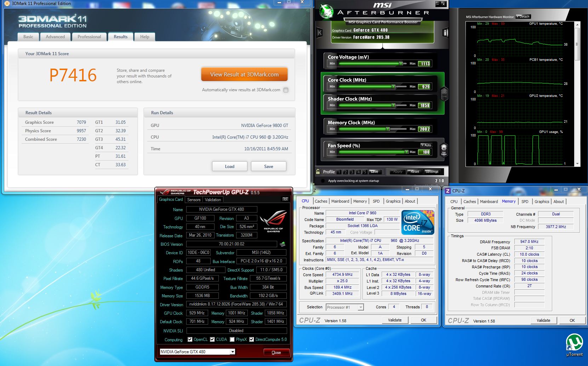The image size is (588, 366).
Task: Click the Memory Clock value box showing 2002
Action: [425, 129]
